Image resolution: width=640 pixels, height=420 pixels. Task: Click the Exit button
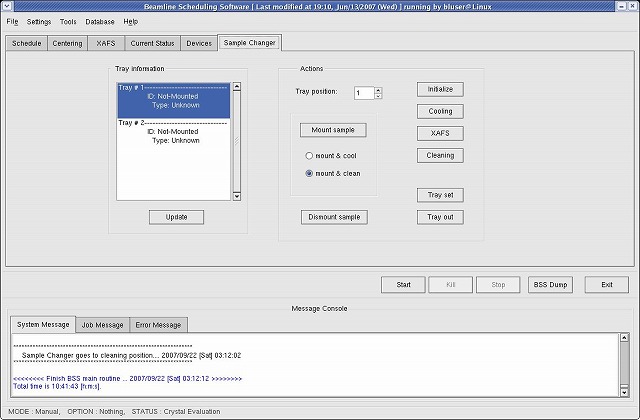click(607, 285)
